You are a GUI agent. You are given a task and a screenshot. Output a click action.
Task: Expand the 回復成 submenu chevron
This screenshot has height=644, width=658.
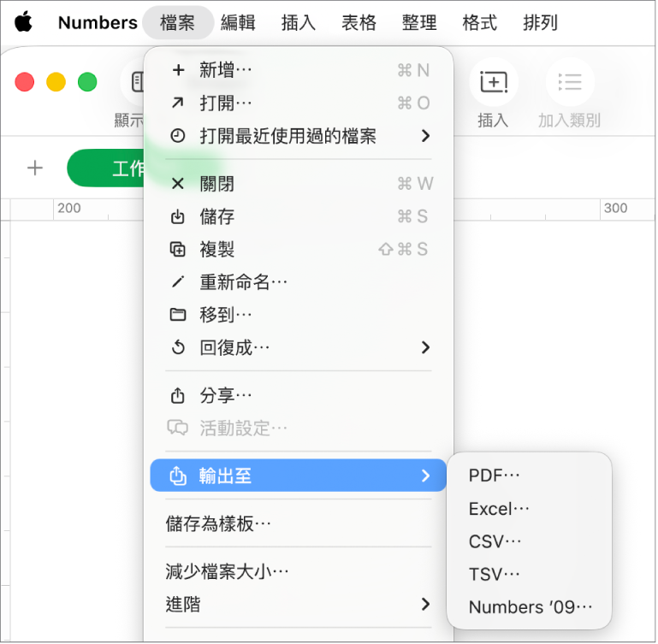tap(425, 347)
